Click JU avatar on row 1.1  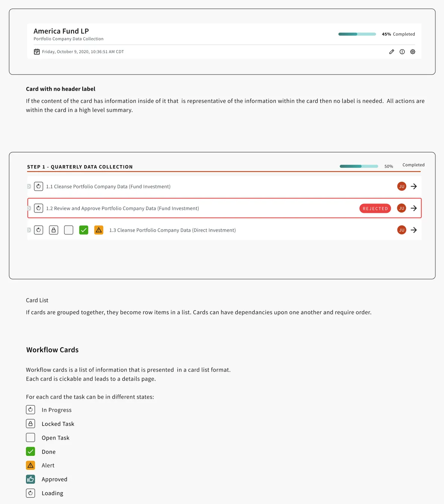coord(402,187)
